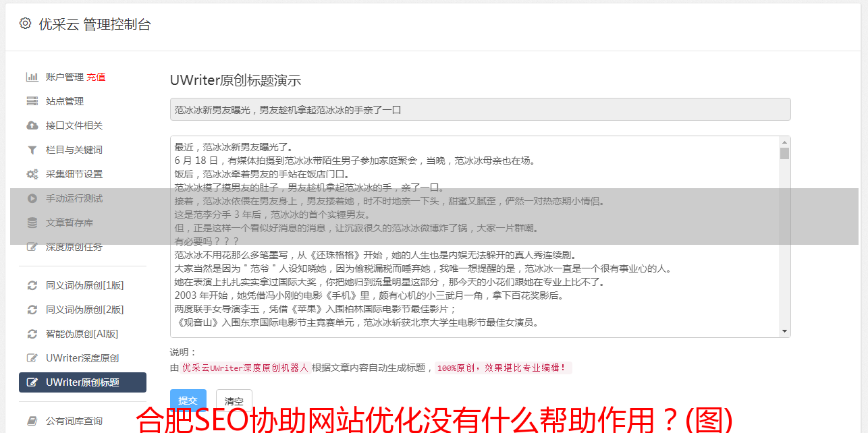868x433 pixels.
Task: Click the line 最近，范冰冰新男友曝光了。
Action: click(x=234, y=147)
